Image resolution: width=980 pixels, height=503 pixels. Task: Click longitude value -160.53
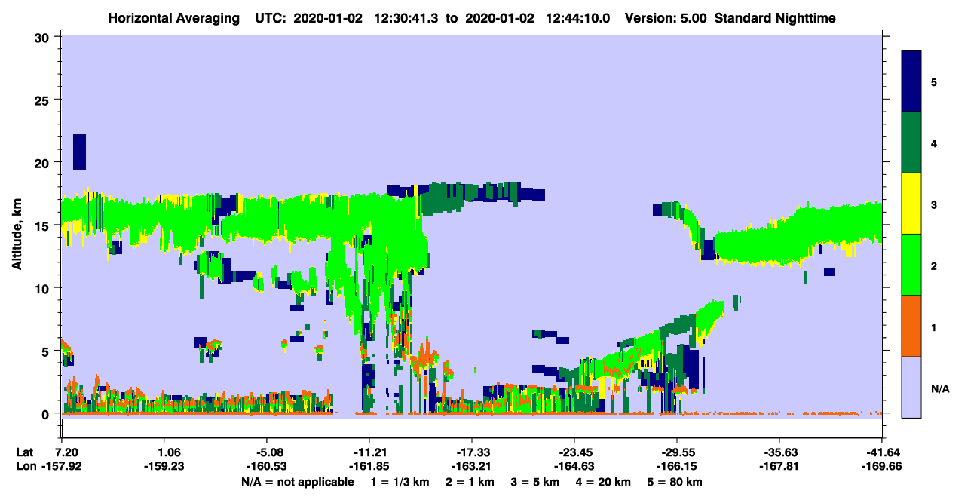[267, 466]
